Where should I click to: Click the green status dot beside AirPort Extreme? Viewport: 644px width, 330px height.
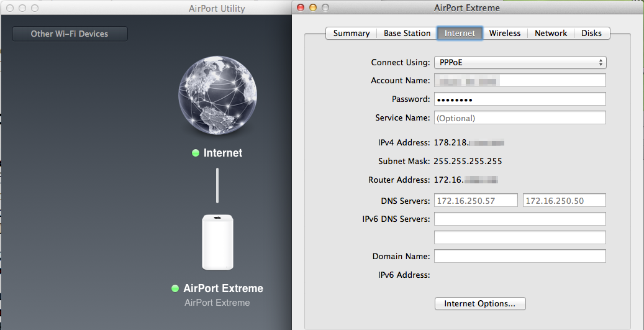pos(175,288)
